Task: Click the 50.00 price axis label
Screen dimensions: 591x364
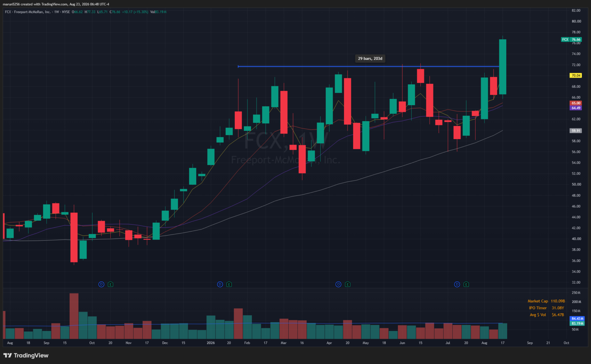Action: click(576, 184)
